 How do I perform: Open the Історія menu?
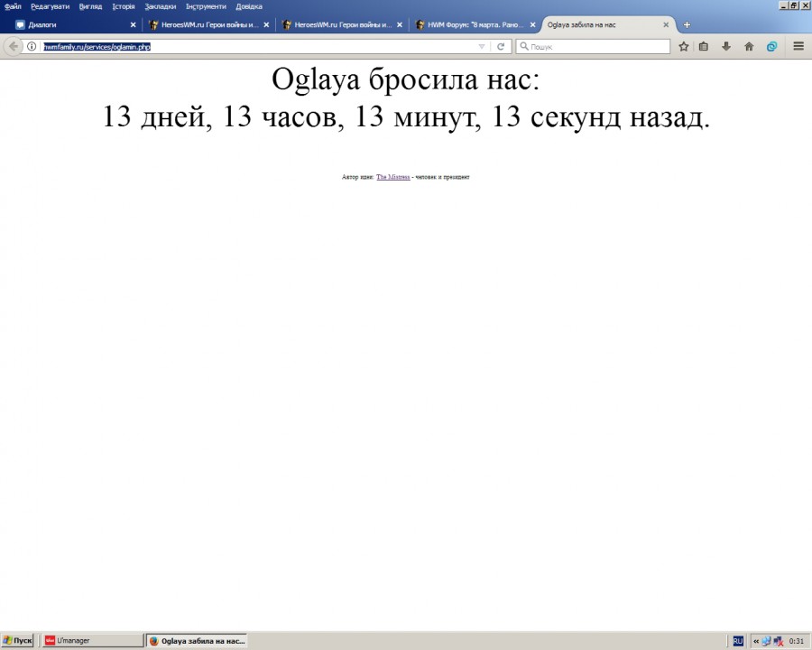coord(124,6)
